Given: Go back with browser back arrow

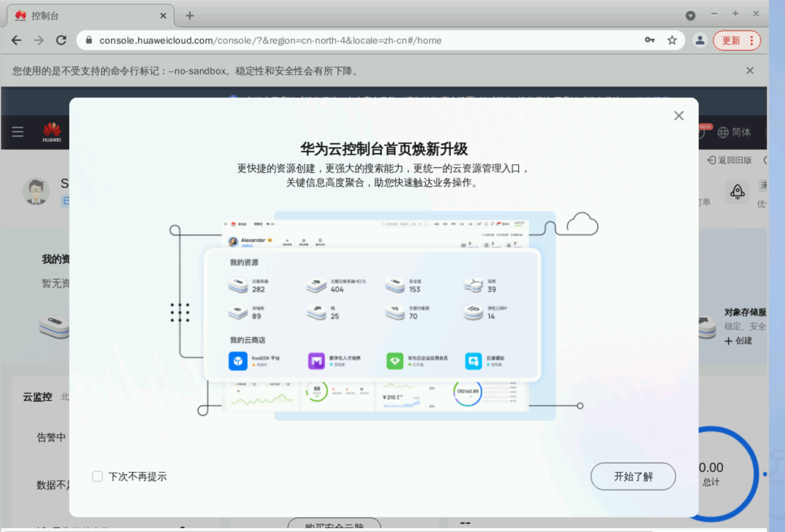Looking at the screenshot, I should click(16, 40).
